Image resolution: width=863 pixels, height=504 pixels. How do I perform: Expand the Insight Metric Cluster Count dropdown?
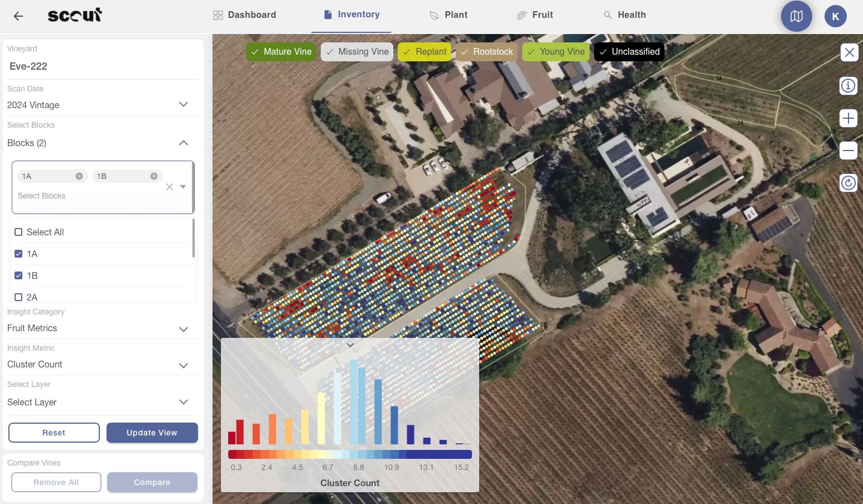(x=183, y=365)
